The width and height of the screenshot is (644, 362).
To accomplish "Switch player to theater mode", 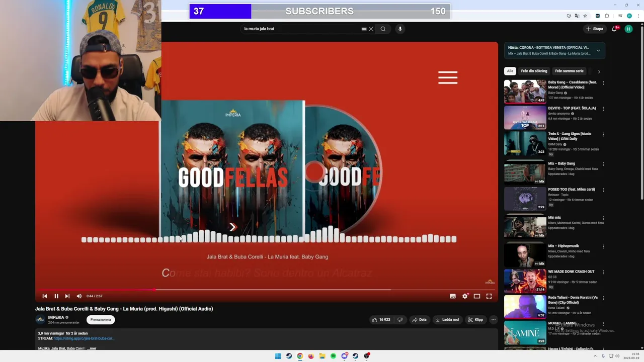I will tap(477, 296).
